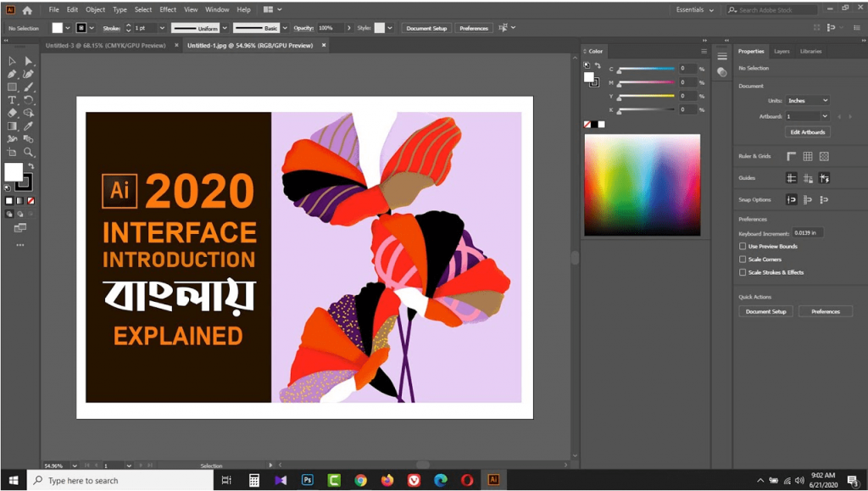Select the Pen tool
868x491 pixels.
coord(12,74)
